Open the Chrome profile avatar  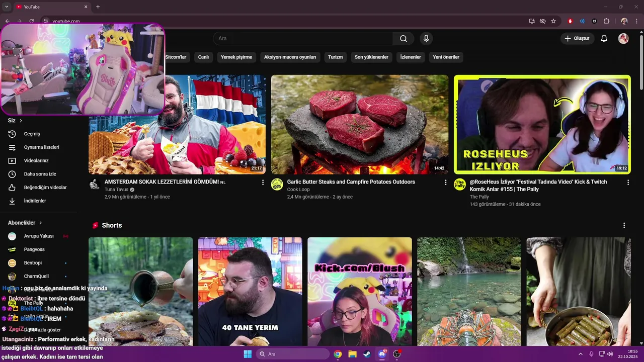pos(624,21)
